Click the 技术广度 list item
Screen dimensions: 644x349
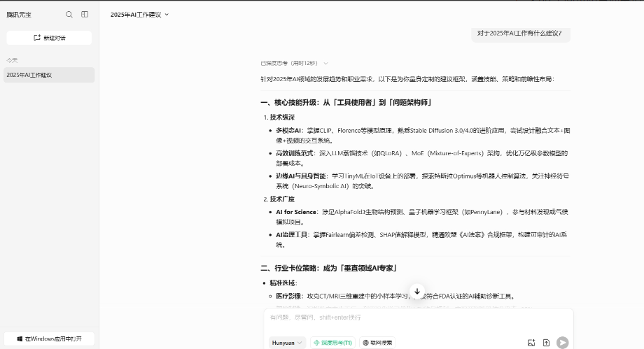(x=282, y=199)
